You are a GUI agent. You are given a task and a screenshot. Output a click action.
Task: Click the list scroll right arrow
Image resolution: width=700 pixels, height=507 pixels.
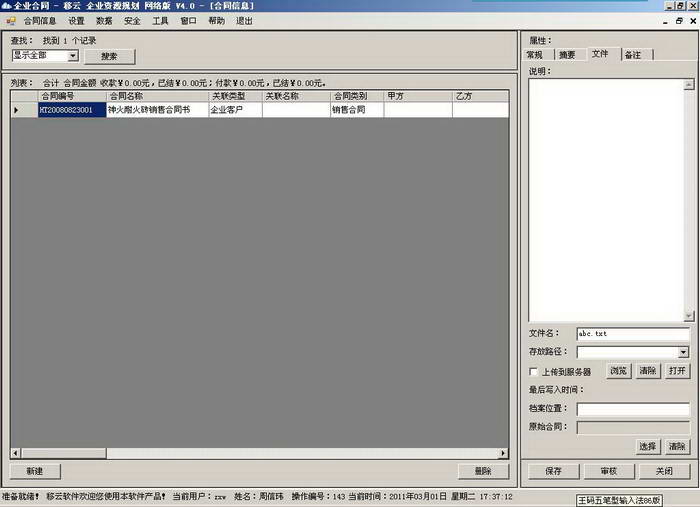pyautogui.click(x=503, y=453)
